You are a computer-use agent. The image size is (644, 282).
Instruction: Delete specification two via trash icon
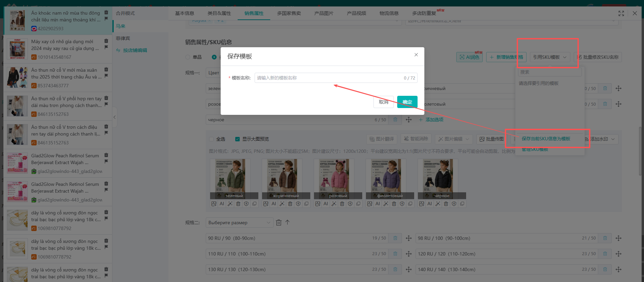pos(279,223)
